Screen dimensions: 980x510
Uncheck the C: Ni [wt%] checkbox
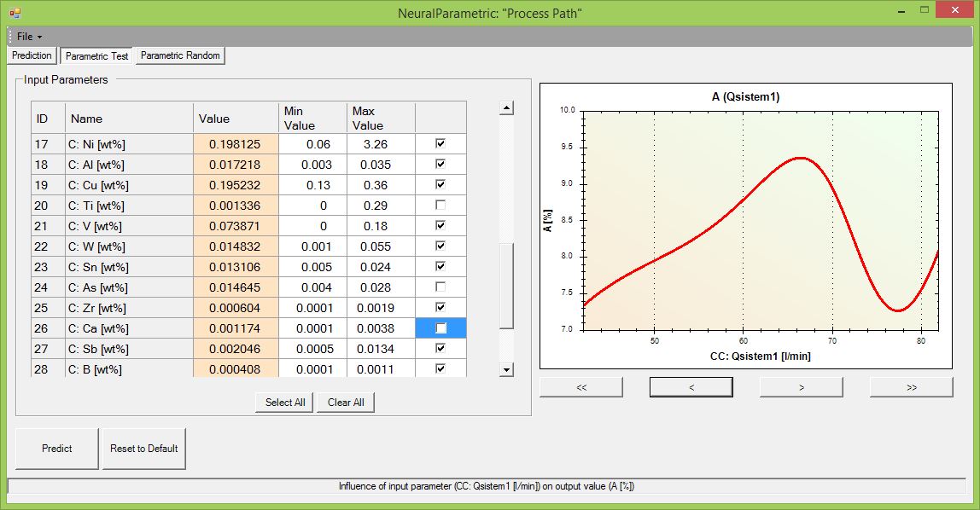click(440, 144)
